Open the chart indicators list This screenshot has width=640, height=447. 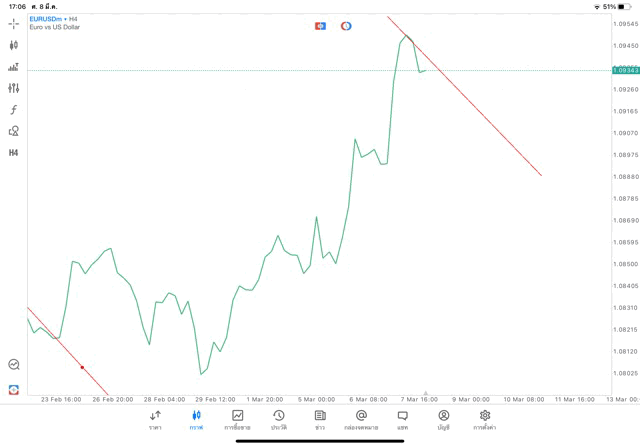(x=14, y=67)
